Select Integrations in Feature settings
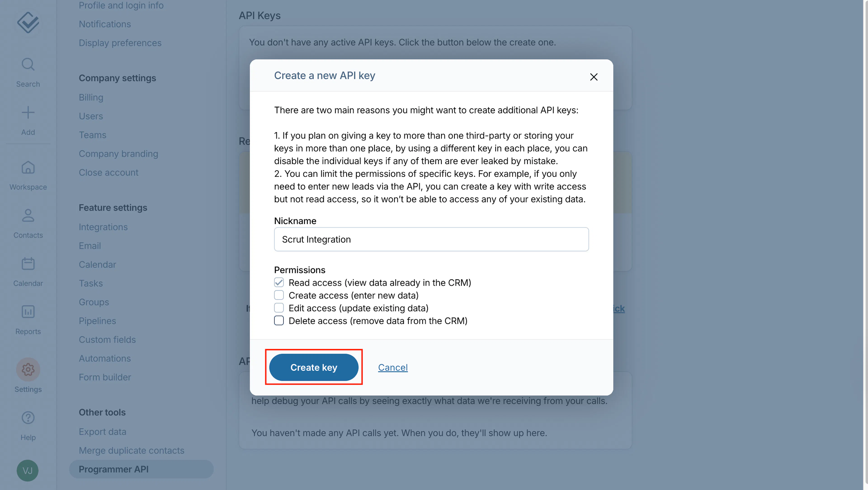 [x=103, y=227]
